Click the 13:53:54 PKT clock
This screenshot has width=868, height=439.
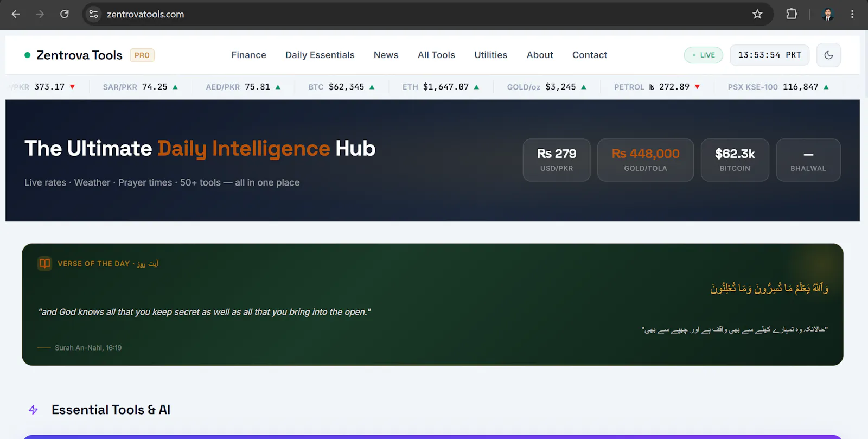point(769,55)
